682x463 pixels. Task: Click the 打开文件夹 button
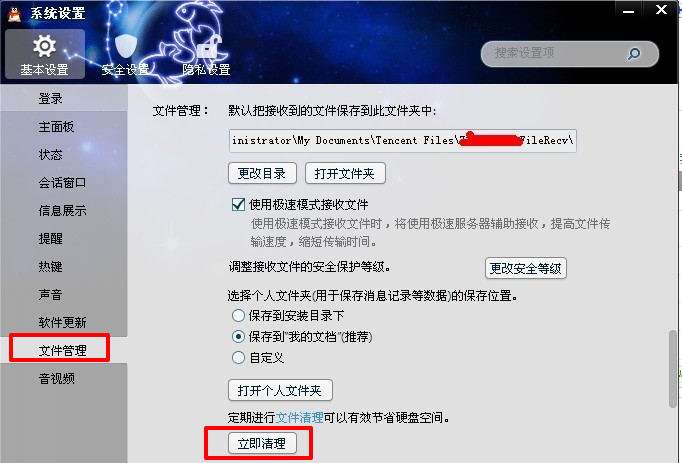pyautogui.click(x=345, y=173)
